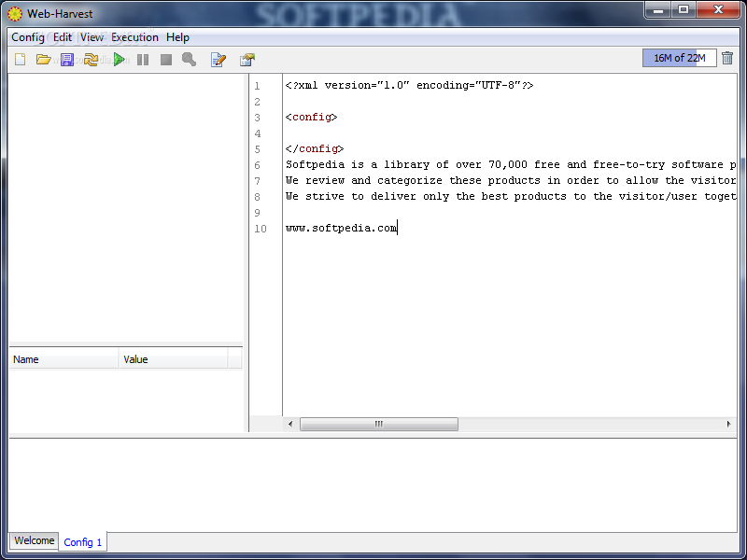This screenshot has height=560, width=747.
Task: Click the Name column header
Action: (63, 359)
